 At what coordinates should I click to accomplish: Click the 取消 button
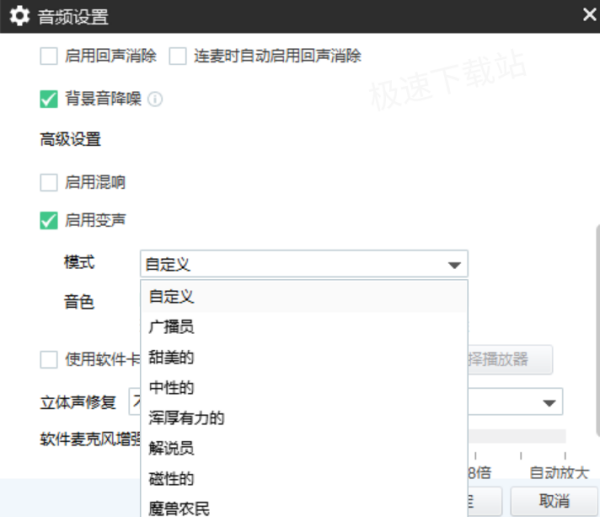tap(554, 501)
